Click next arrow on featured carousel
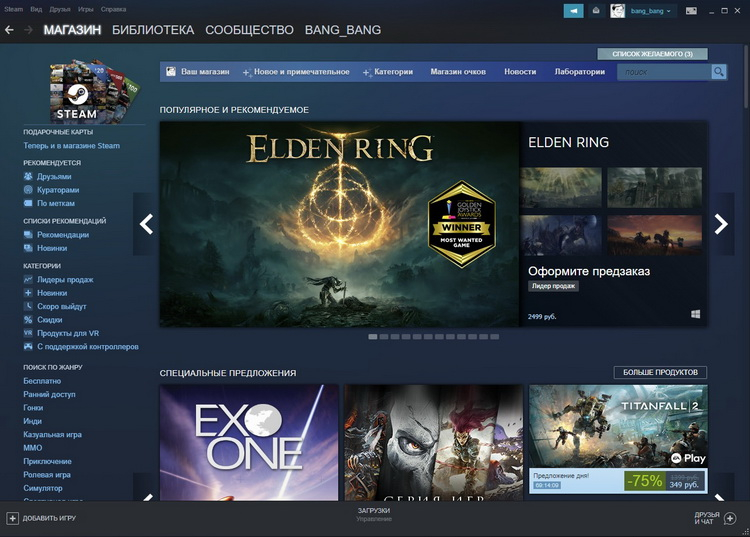The width and height of the screenshot is (750, 537). 721,224
